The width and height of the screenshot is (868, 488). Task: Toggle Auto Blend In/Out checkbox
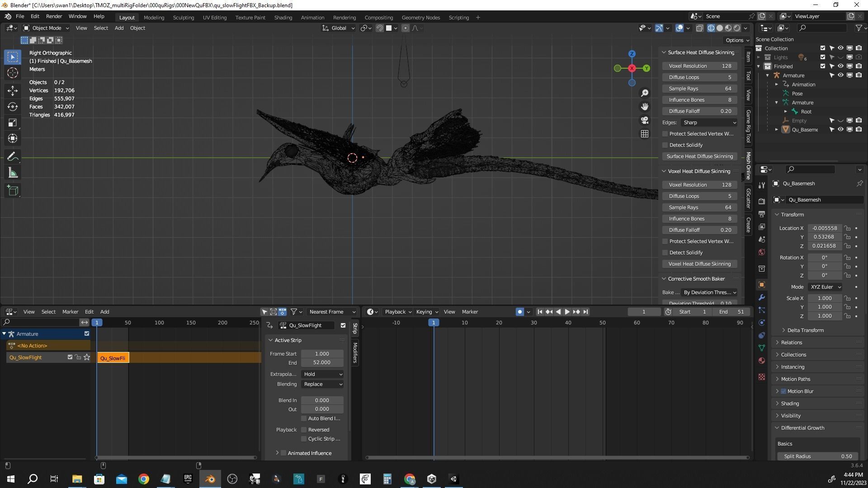point(304,418)
